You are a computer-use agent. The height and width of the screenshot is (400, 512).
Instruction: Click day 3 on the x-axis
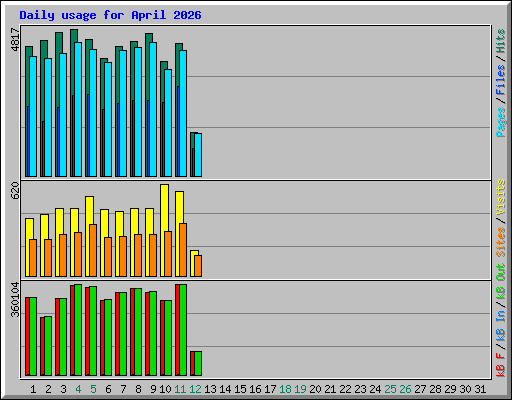(63, 389)
